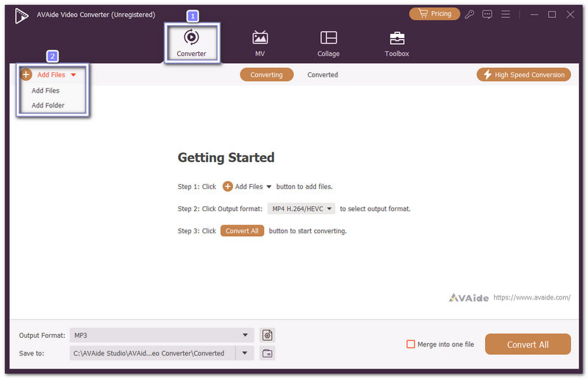The image size is (588, 379).
Task: Click the Output Format label
Action: pos(42,335)
